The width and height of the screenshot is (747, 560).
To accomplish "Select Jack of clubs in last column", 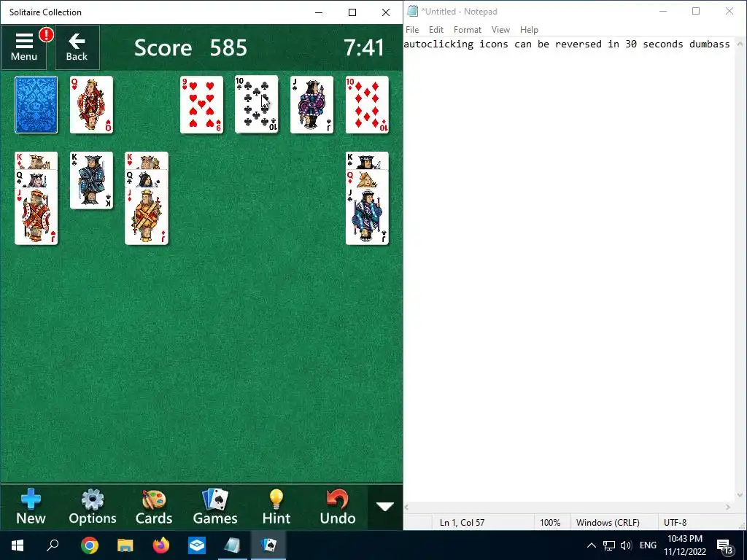I will pyautogui.click(x=368, y=216).
